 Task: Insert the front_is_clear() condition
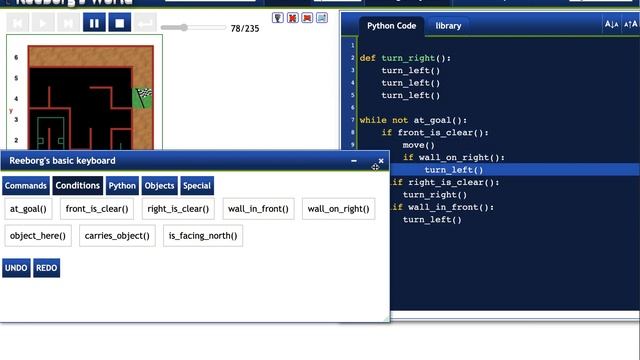point(97,209)
